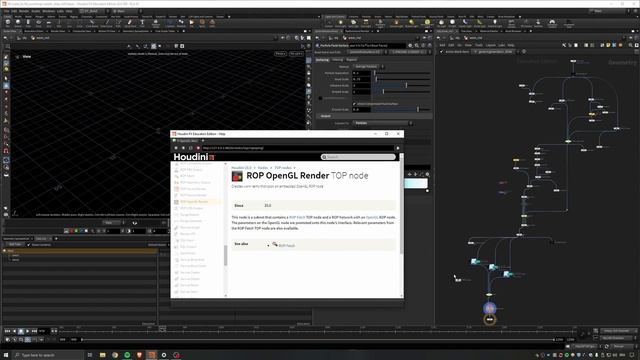Select the Draw Curve shelf tool

click(107, 23)
